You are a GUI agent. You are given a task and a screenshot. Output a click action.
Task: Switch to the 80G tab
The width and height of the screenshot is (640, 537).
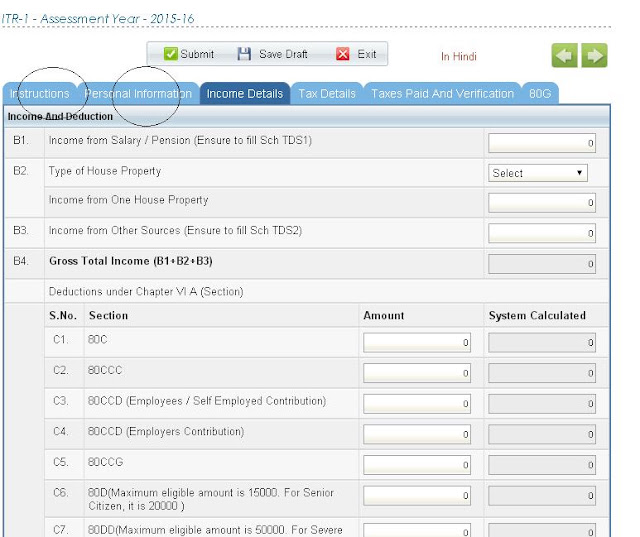pyautogui.click(x=540, y=93)
